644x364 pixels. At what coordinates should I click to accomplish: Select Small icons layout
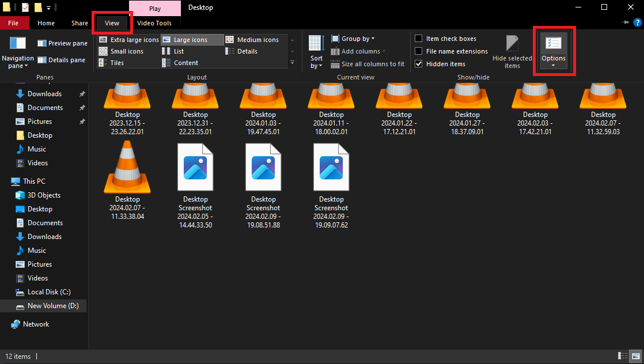[x=121, y=51]
